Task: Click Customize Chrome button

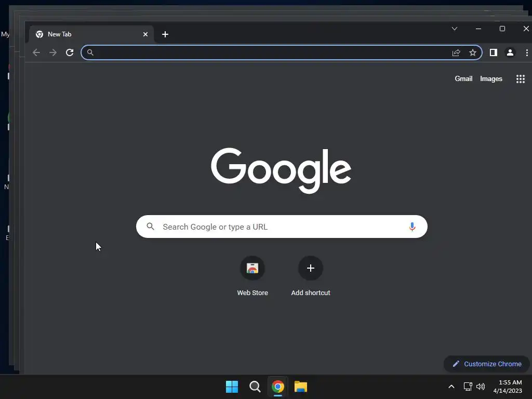Action: (487, 364)
